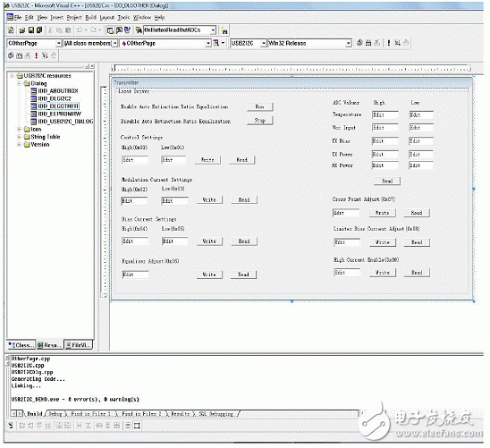Screen dimensions: 490x448
Task: Switch to the Debug output tab
Action: (x=55, y=414)
